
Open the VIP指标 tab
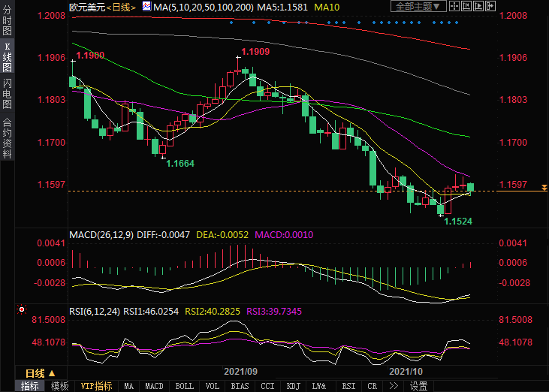click(97, 386)
